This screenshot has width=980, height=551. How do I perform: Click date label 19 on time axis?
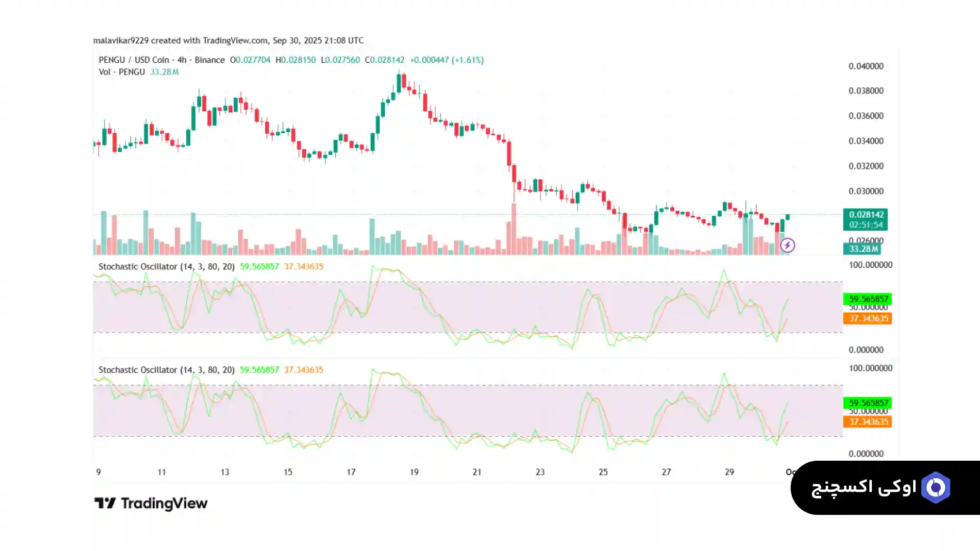click(x=414, y=472)
